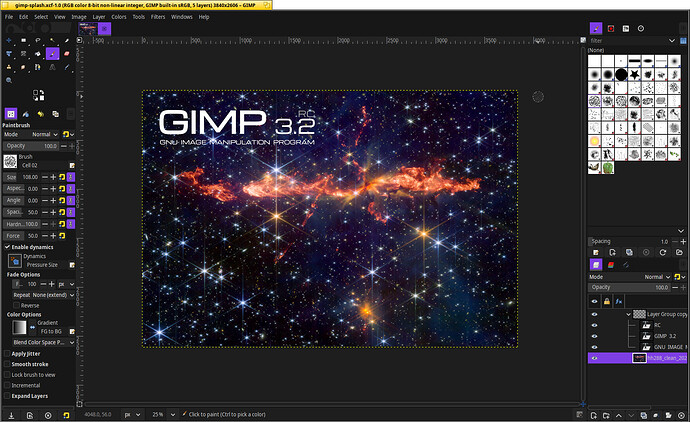
Task: Open the Layers tab in right dock
Action: point(596,264)
